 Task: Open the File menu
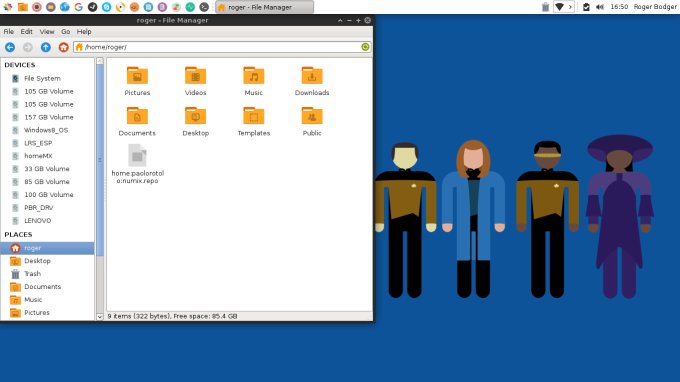pos(9,32)
